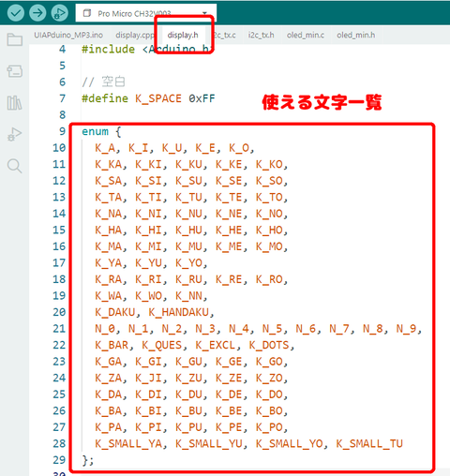
Task: Click K_HI on line 15
Action: click(x=148, y=231)
